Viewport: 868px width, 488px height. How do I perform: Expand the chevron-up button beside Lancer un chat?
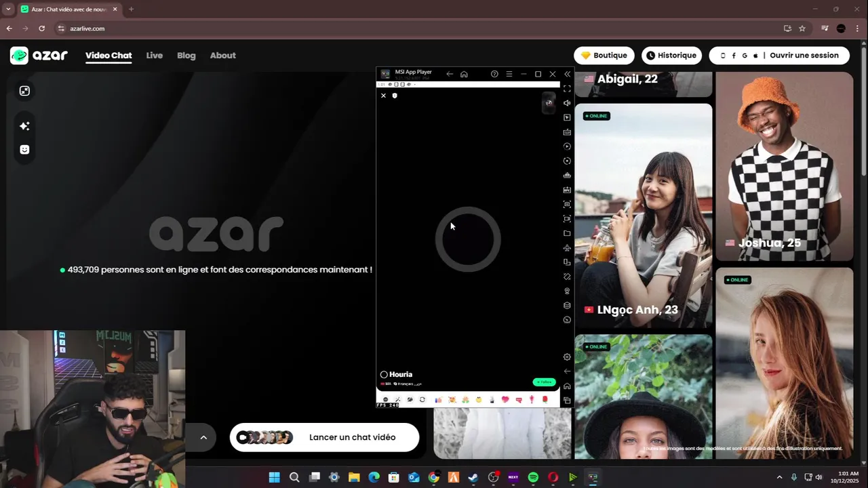pos(203,438)
